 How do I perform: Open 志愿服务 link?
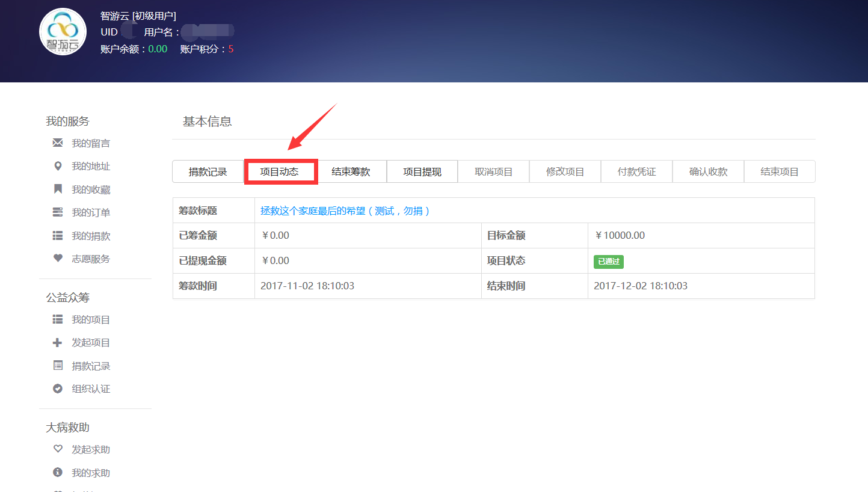[x=91, y=259]
